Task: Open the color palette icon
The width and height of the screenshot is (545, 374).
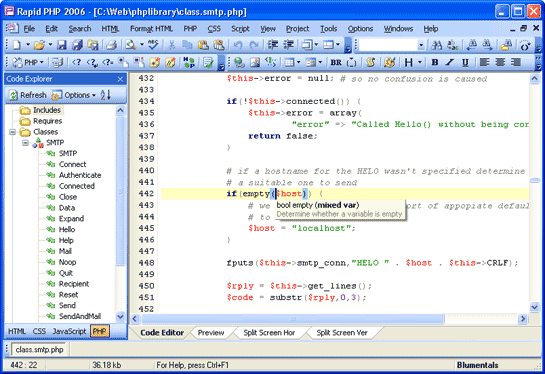Action: click(390, 63)
